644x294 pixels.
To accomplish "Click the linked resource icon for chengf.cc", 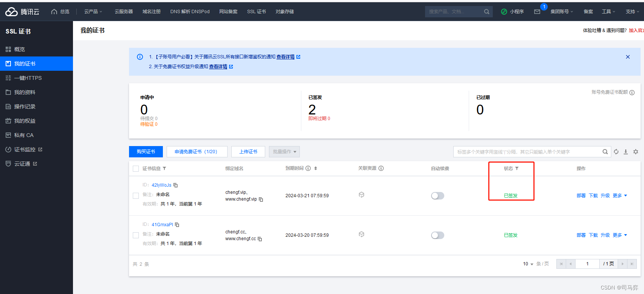I will coord(361,234).
